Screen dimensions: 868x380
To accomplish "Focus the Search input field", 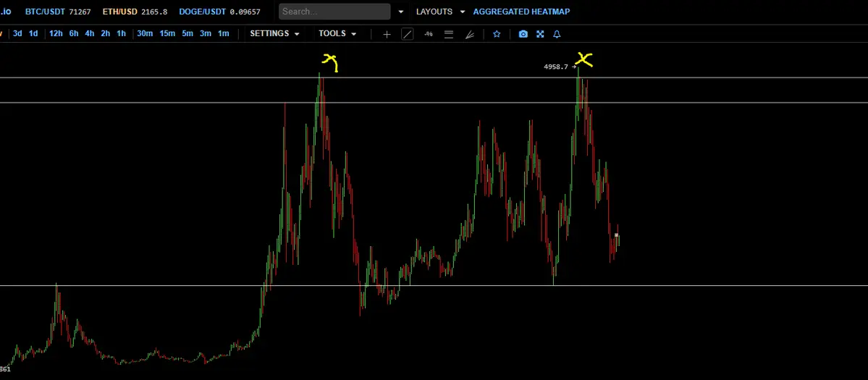I will tap(334, 12).
